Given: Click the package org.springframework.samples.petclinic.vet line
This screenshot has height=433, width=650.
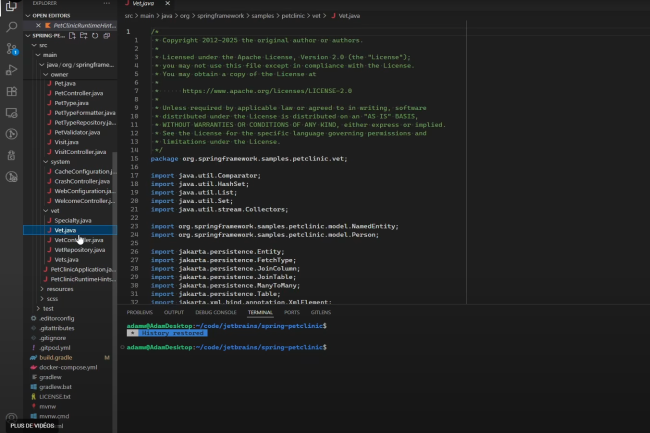Looking at the screenshot, I should [x=249, y=159].
